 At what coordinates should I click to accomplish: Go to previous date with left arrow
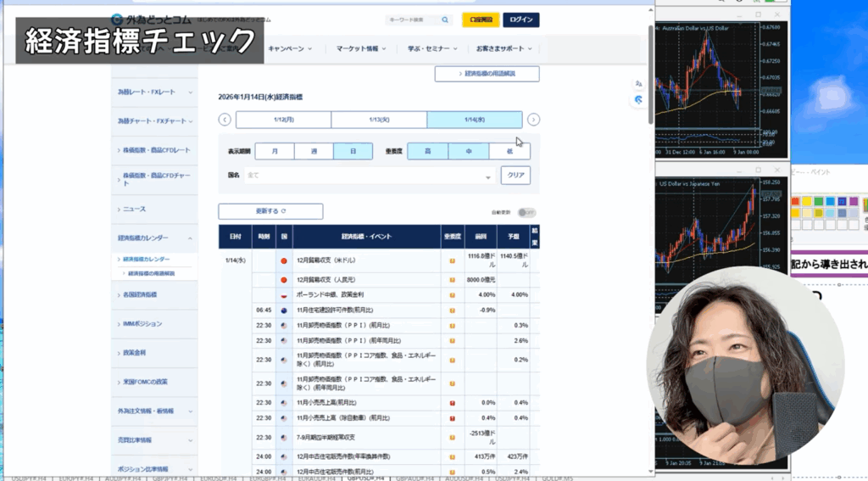[225, 120]
